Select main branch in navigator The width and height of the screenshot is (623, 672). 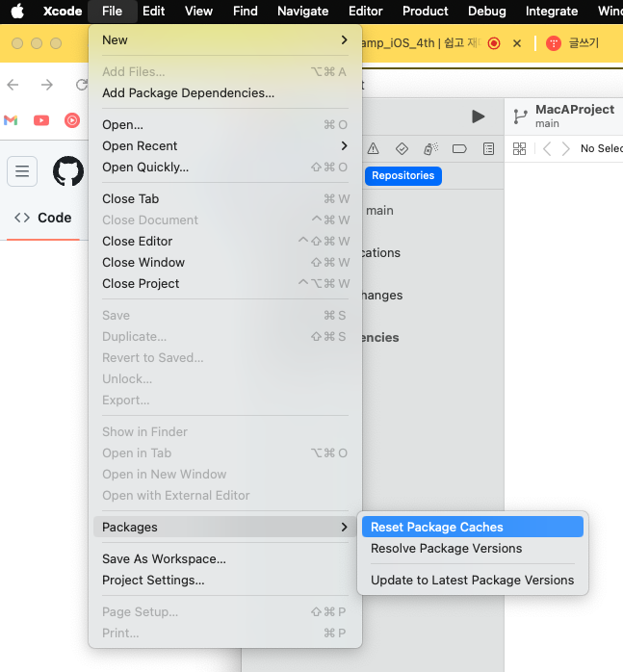[x=379, y=211]
